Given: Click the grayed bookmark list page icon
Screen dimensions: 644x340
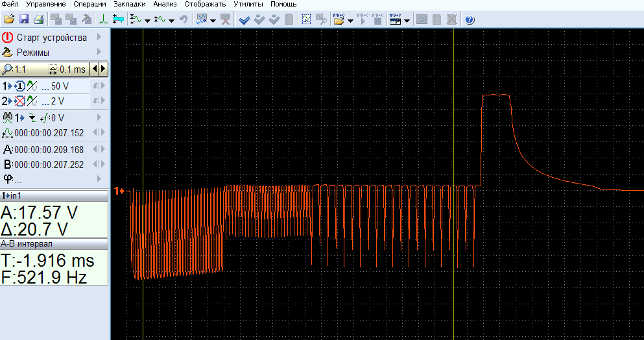Looking at the screenshot, I should pyautogui.click(x=289, y=19).
